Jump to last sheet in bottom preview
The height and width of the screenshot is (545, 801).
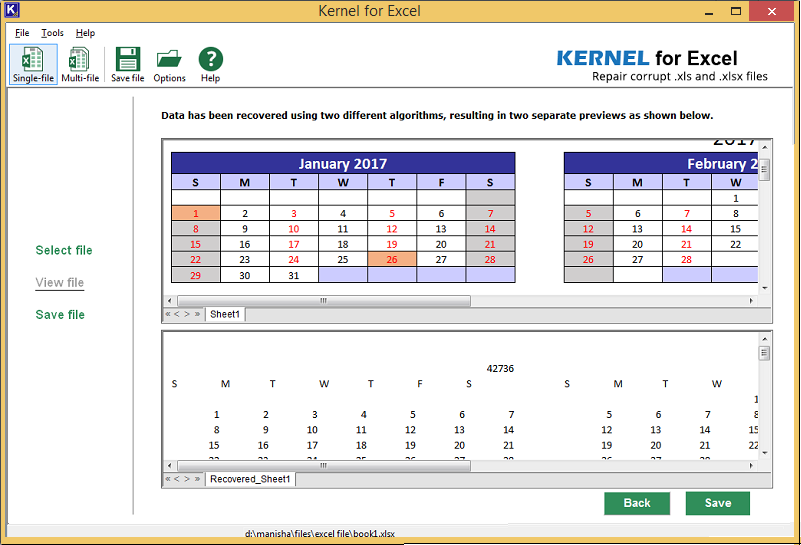pos(197,479)
